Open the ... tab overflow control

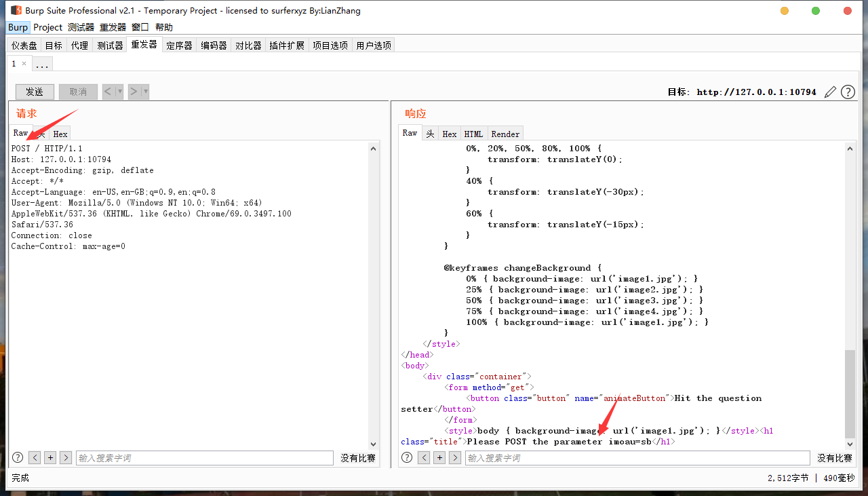point(42,63)
